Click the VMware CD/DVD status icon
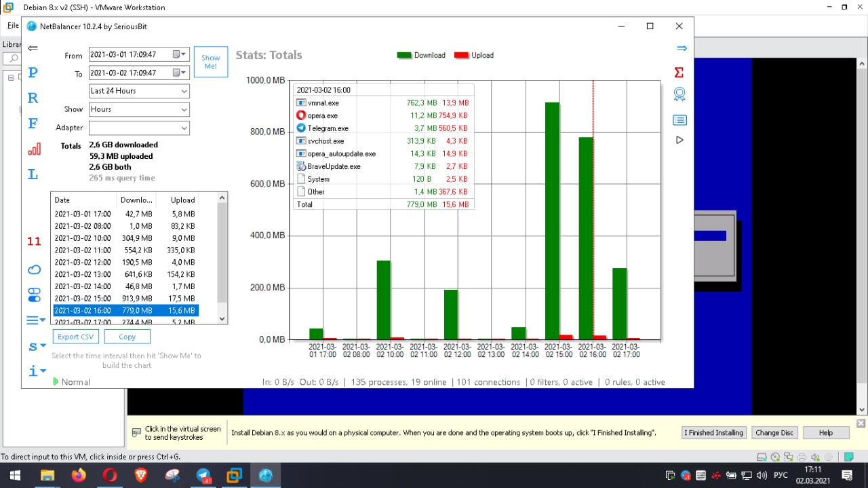Image resolution: width=868 pixels, height=488 pixels. 775,457
